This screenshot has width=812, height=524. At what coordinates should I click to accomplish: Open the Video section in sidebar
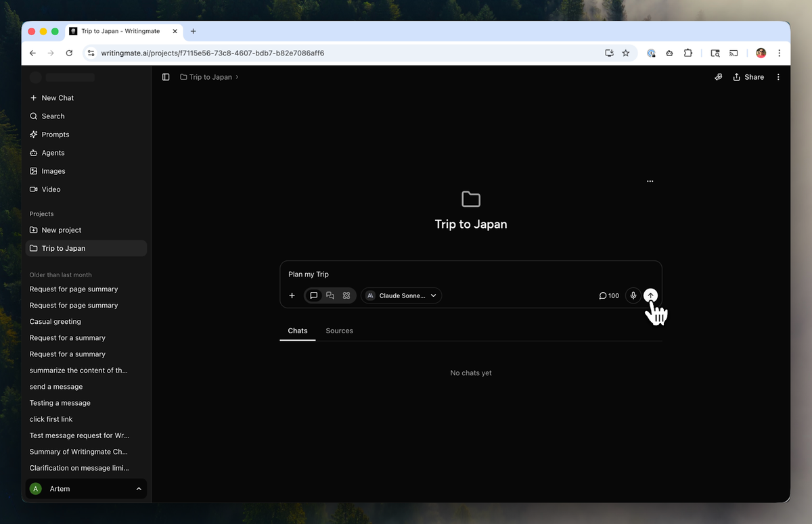51,189
